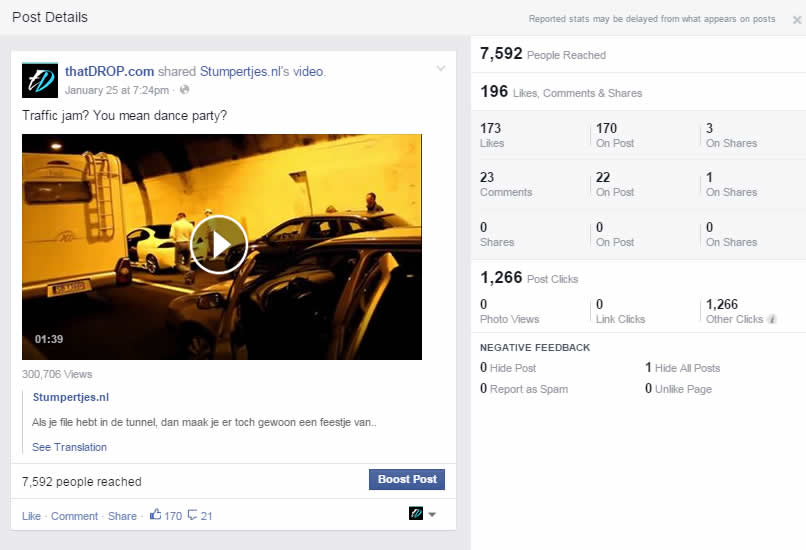Click the '3 On Shares' likes stat
The image size is (806, 550).
731,135
